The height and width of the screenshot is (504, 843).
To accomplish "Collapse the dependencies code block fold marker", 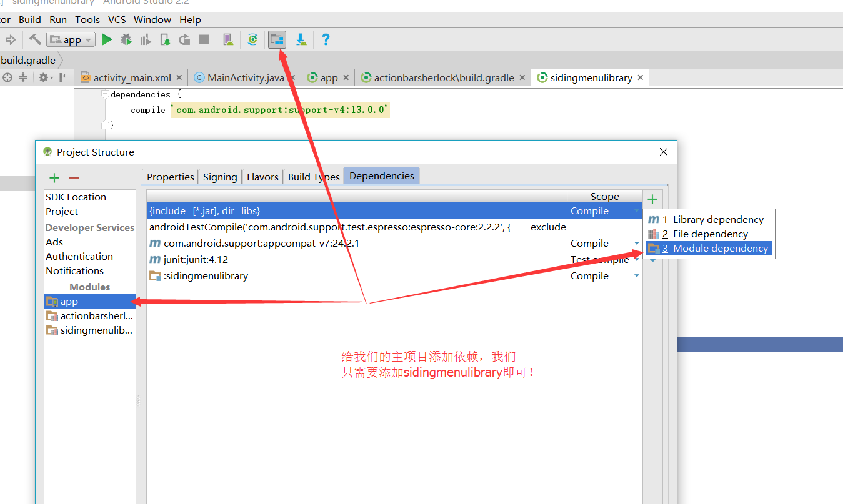I will pyautogui.click(x=105, y=94).
